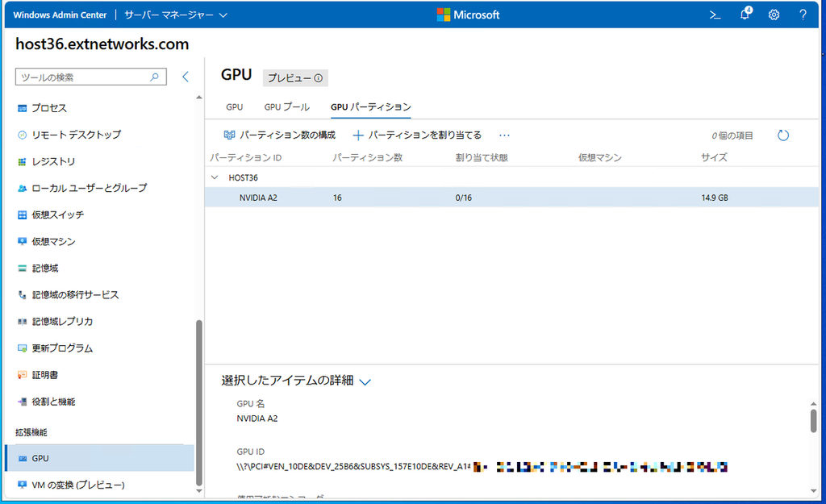The height and width of the screenshot is (504, 826).
Task: Collapse 選択したアイテムの詳細 section
Action: click(x=365, y=381)
